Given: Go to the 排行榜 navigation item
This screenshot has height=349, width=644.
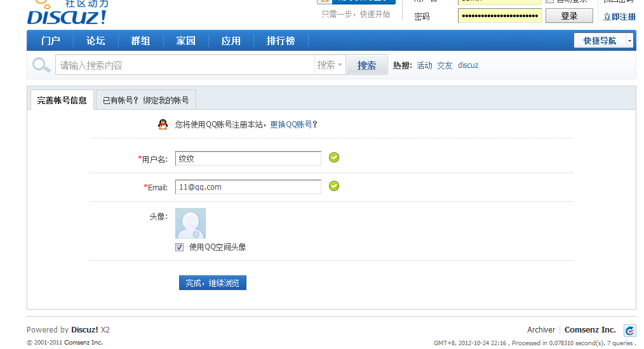Looking at the screenshot, I should 281,41.
